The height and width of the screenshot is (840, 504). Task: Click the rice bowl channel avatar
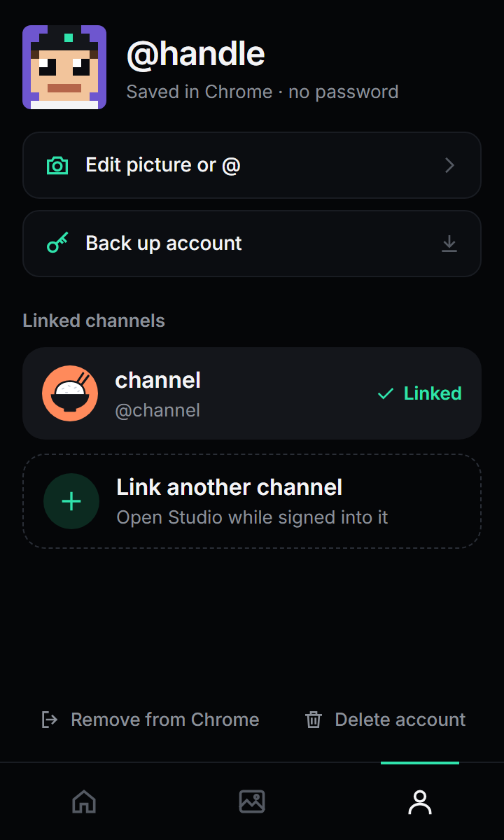pos(70,393)
